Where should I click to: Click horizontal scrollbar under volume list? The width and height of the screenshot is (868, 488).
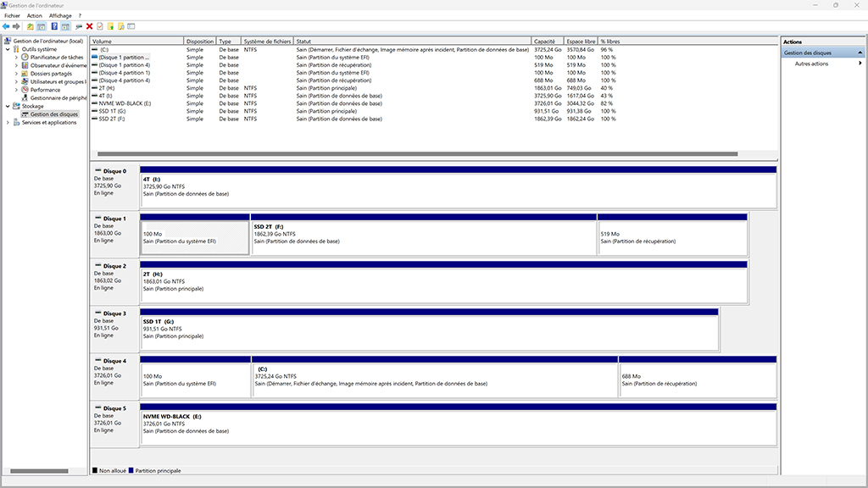pos(417,154)
